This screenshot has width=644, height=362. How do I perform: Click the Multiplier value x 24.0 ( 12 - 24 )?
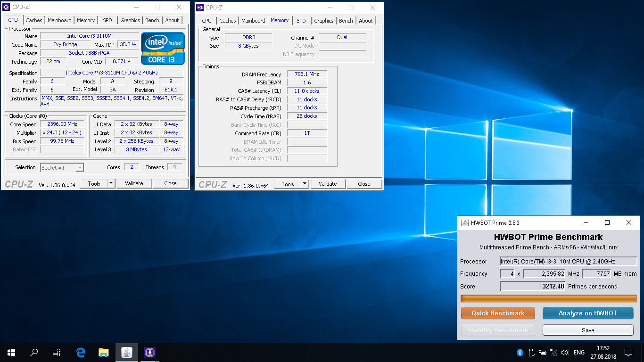pyautogui.click(x=62, y=132)
